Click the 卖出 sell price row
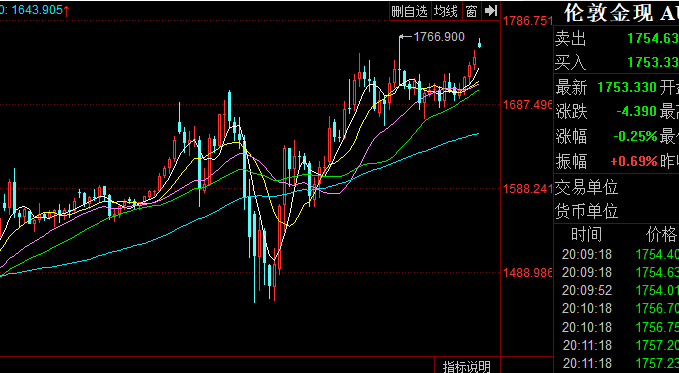 617,39
